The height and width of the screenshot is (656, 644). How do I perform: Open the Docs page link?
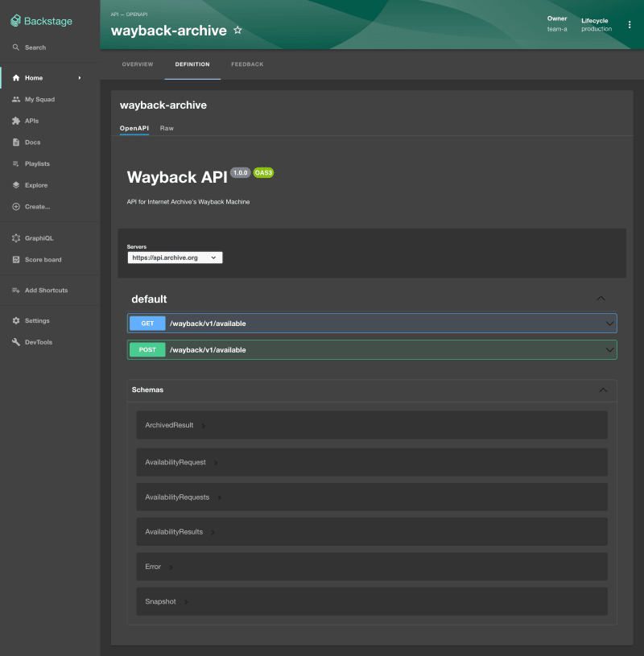[33, 142]
